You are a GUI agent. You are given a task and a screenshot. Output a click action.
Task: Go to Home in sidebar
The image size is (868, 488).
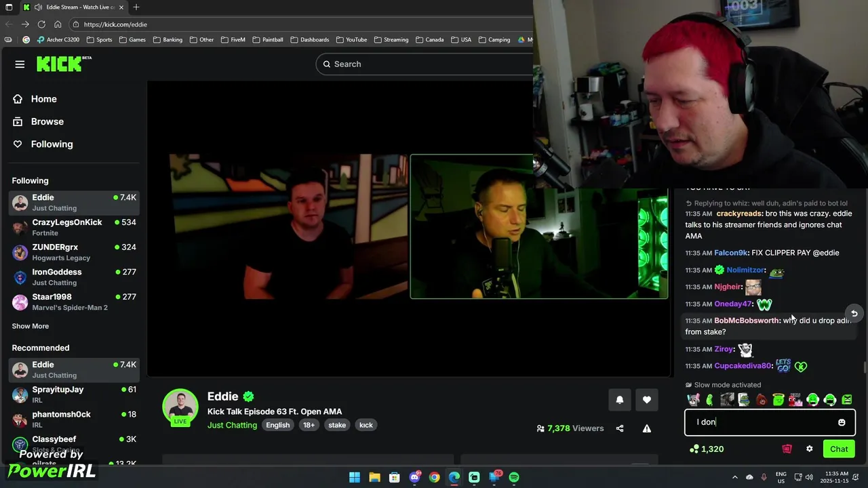(35, 99)
